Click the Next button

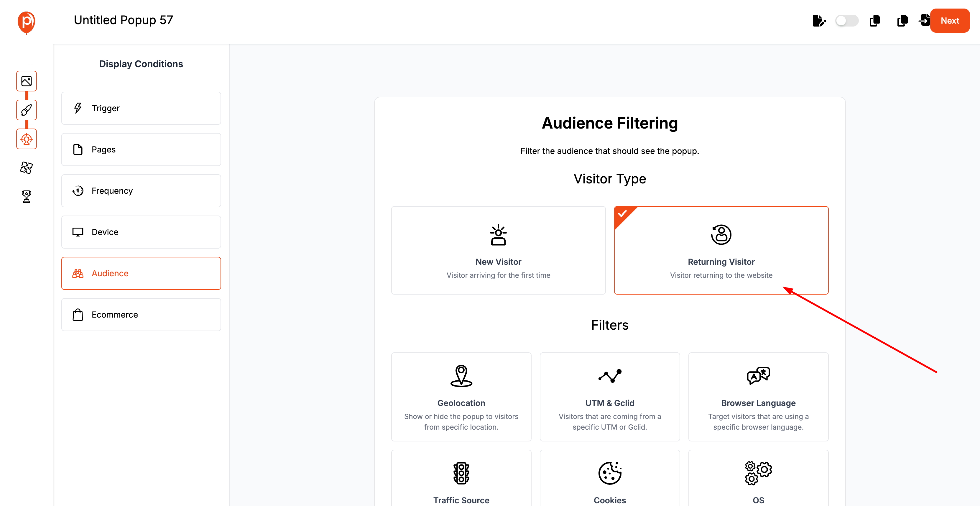point(950,21)
